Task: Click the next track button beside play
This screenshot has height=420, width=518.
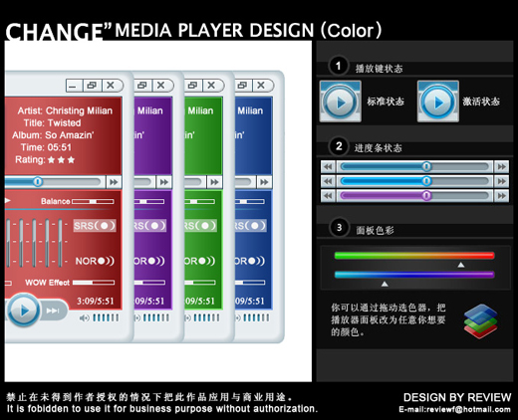Action: pyautogui.click(x=54, y=311)
